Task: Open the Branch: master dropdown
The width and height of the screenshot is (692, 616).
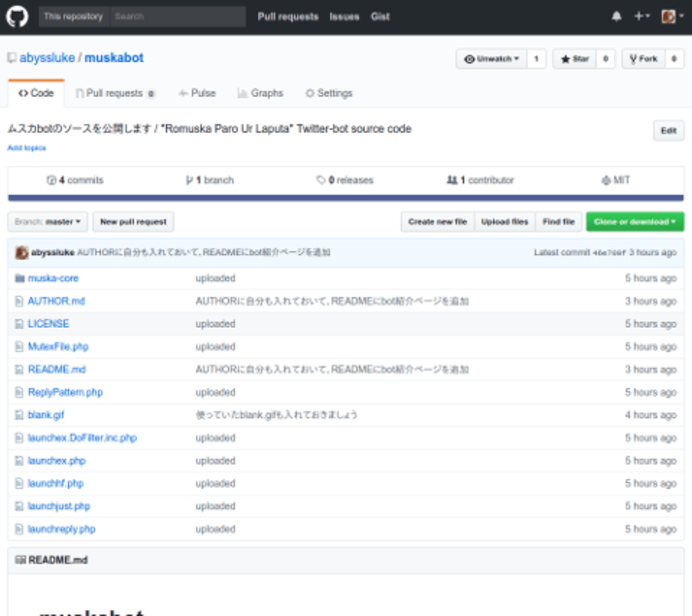Action: [x=47, y=222]
